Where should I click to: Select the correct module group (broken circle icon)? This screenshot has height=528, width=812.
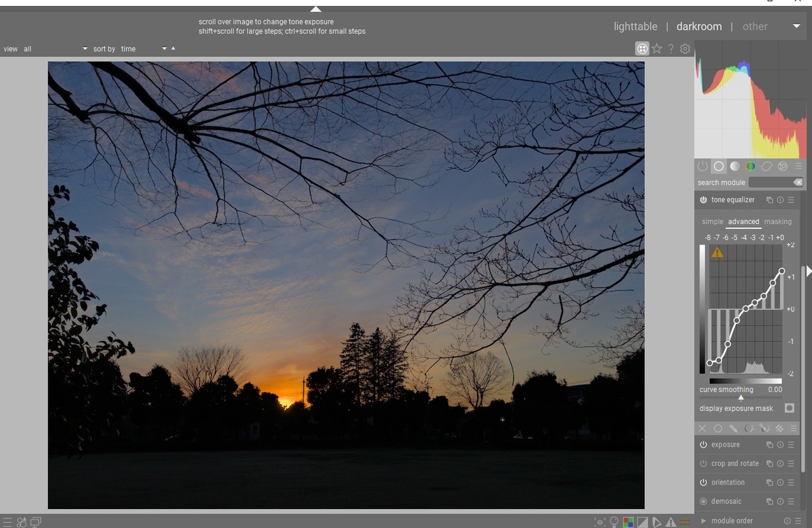(x=767, y=166)
